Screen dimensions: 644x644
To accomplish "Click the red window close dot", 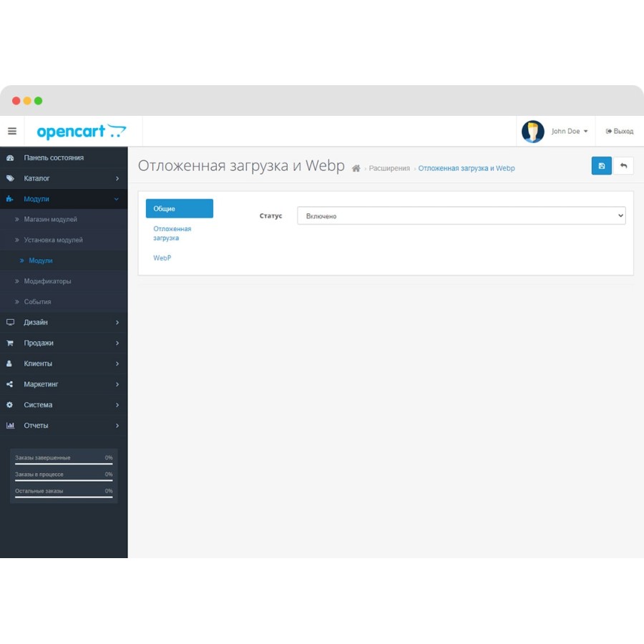I will (16, 101).
